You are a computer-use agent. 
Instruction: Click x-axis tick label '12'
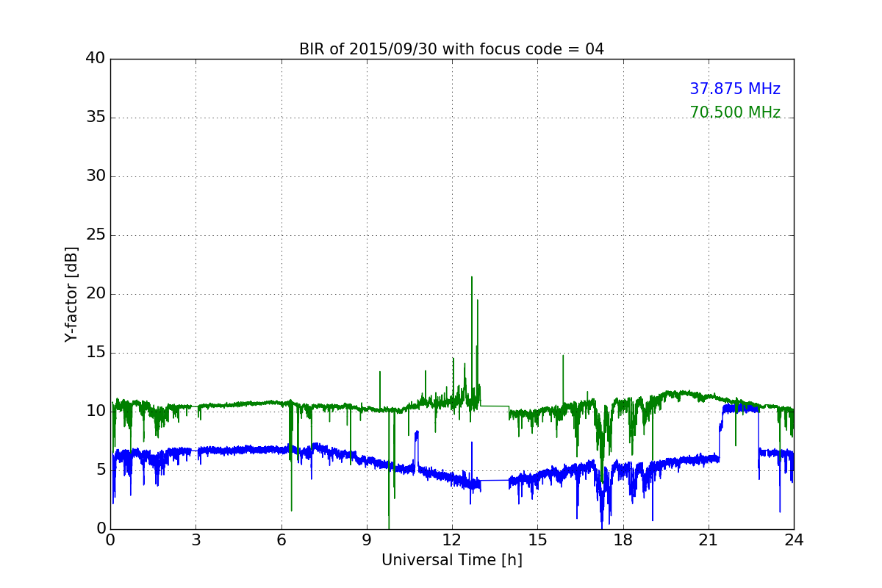(x=452, y=539)
